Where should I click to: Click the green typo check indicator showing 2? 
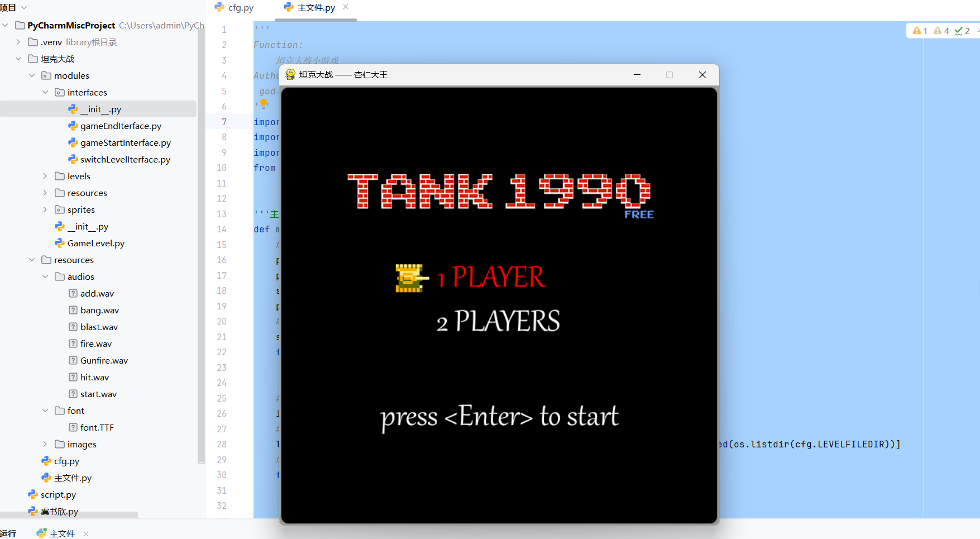(962, 31)
